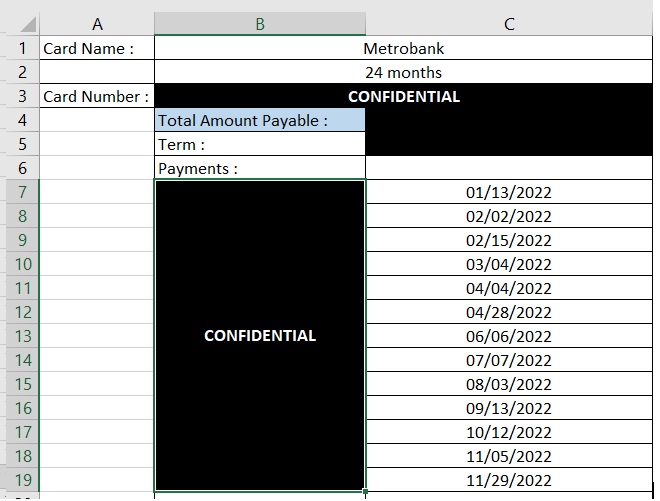Click the large black CONFIDENTIAL cell in column B
This screenshot has height=501, width=660.
pyautogui.click(x=260, y=336)
